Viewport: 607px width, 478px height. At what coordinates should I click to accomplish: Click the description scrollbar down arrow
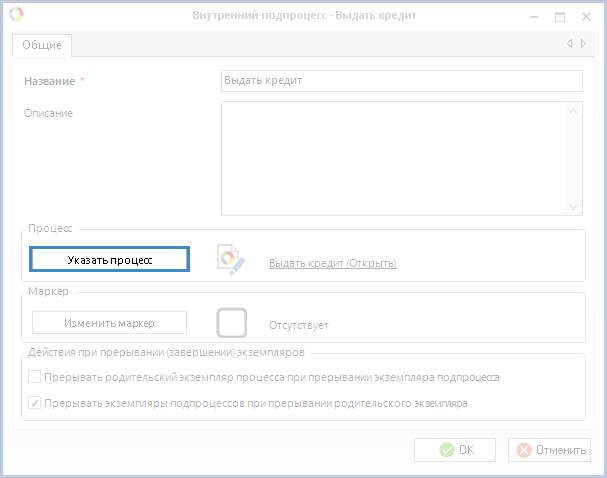[574, 206]
